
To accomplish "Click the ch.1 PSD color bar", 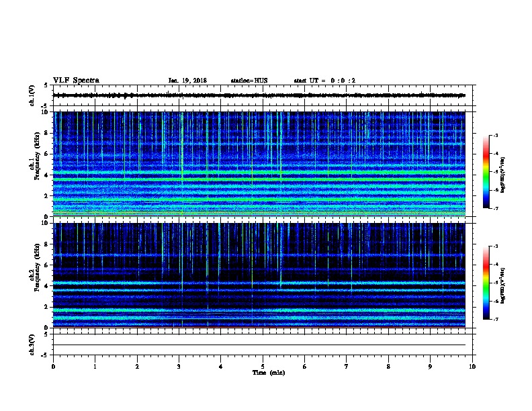I will tap(486, 172).
